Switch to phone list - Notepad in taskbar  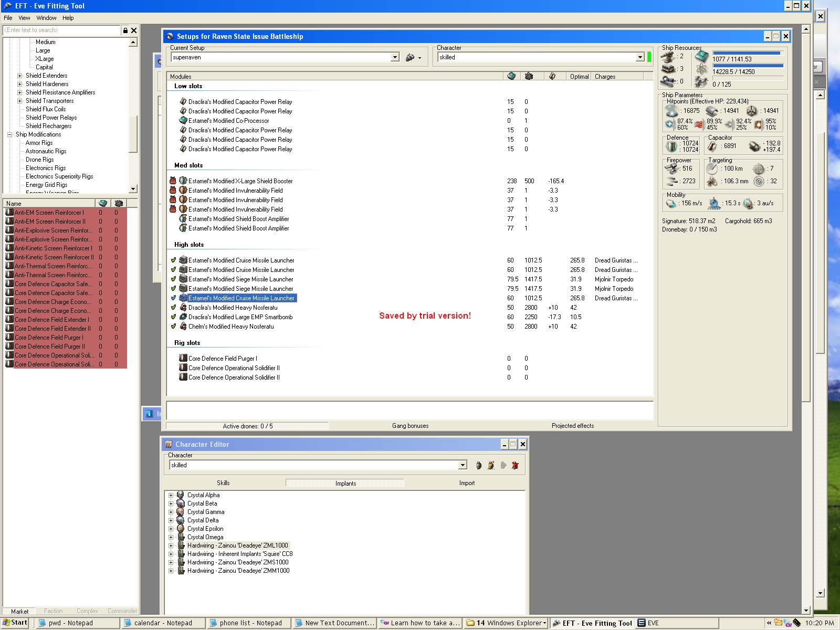[248, 623]
